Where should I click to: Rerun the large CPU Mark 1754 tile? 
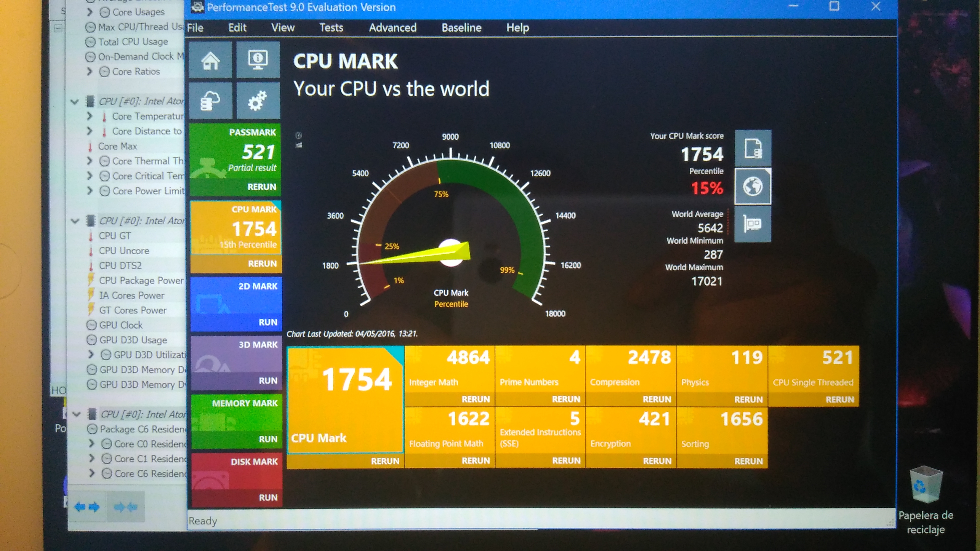click(385, 461)
